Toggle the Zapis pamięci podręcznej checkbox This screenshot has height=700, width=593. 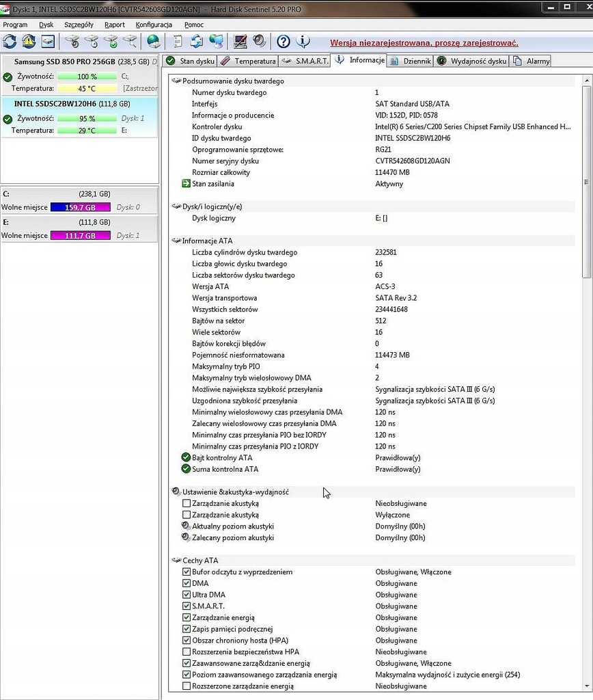pos(187,629)
